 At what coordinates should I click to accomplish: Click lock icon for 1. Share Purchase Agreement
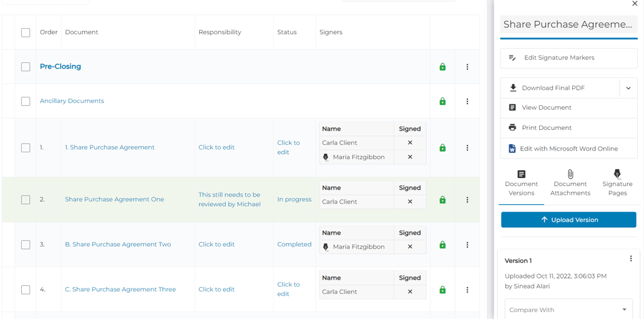pyautogui.click(x=442, y=147)
